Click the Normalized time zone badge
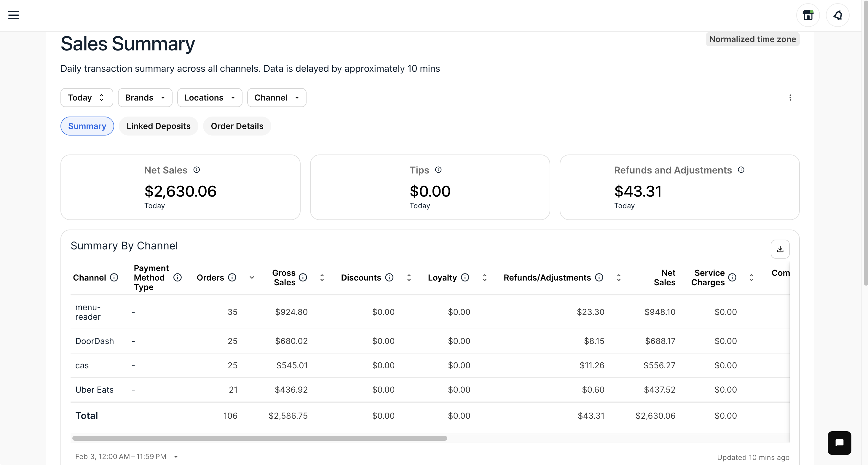Viewport: 868px width, 465px height. [752, 39]
